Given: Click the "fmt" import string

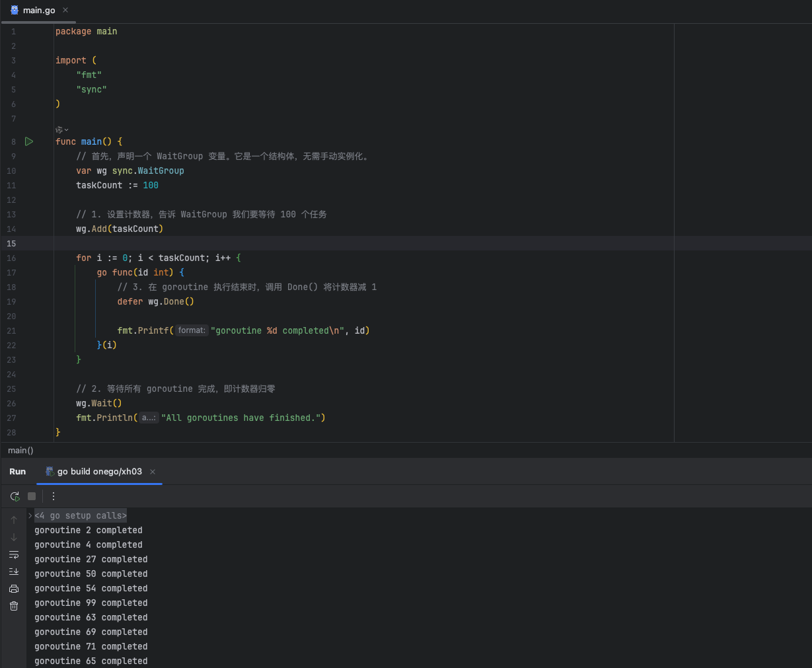Looking at the screenshot, I should click(89, 75).
